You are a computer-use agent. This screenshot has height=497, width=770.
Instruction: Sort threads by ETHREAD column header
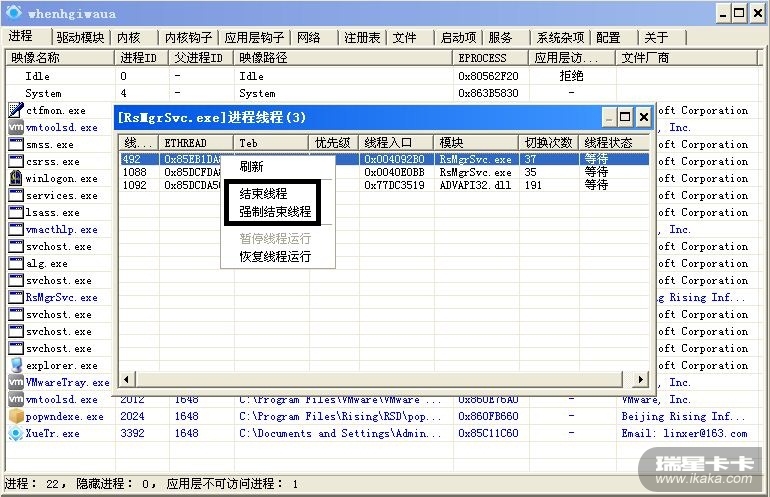[195, 143]
